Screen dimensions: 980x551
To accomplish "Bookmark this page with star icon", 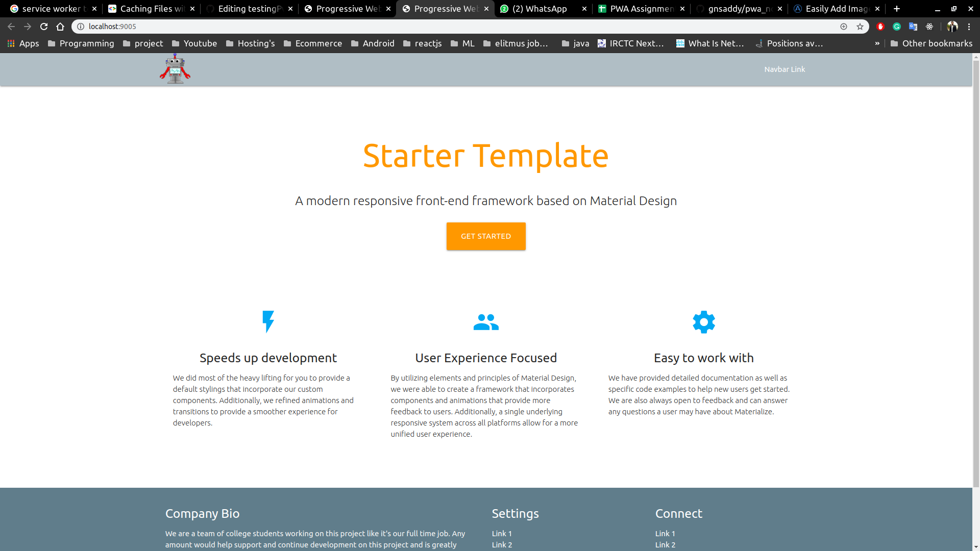I will [x=860, y=27].
